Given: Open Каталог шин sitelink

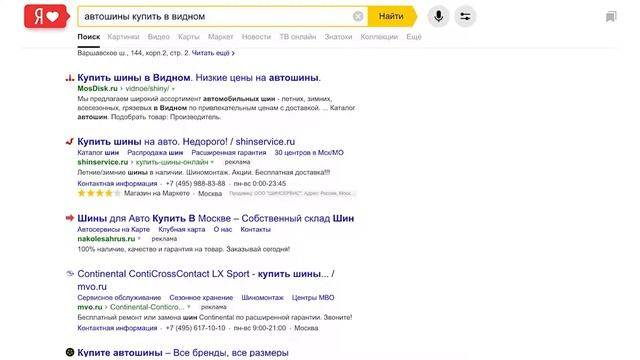Looking at the screenshot, I should (x=98, y=153).
